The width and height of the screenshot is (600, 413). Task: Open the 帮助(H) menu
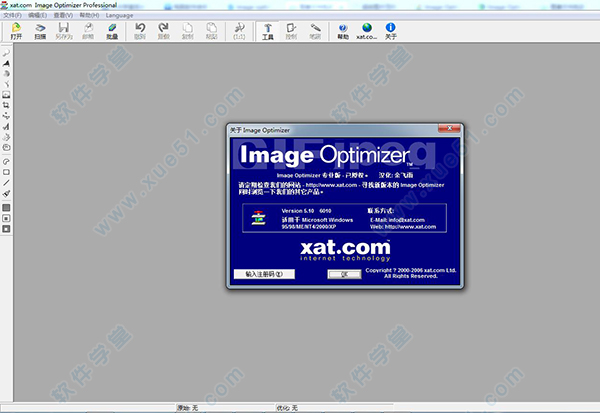(89, 15)
